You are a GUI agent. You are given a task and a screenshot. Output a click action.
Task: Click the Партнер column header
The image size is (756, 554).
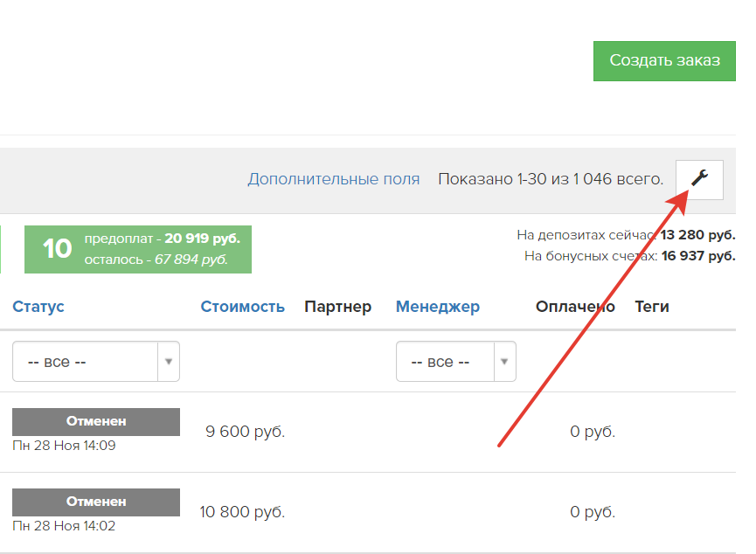pyautogui.click(x=337, y=307)
